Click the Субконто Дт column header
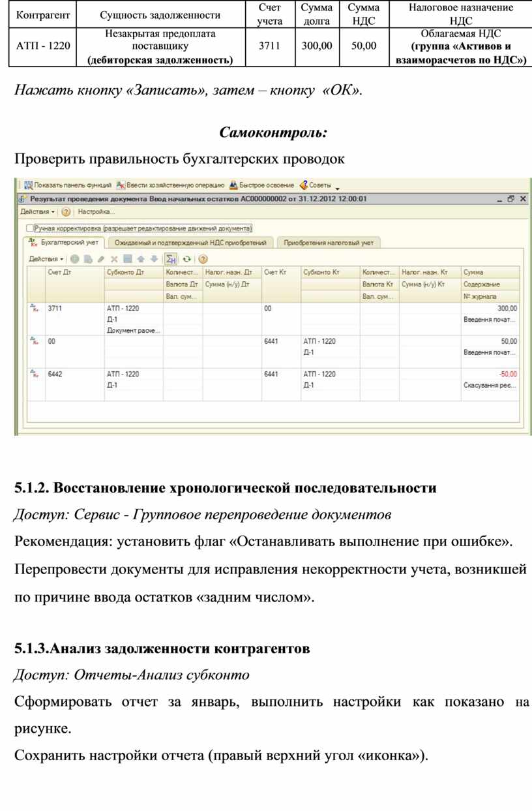 tap(134, 272)
